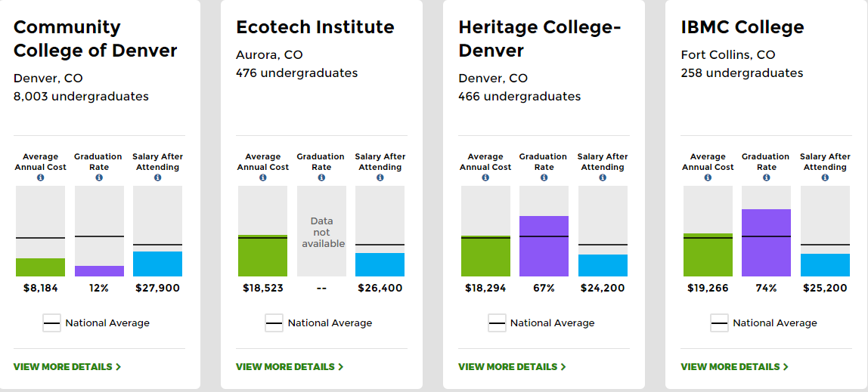Screen dimensions: 868x392
Task: Click the purple 74% graduation rate bar
Action: tap(766, 242)
